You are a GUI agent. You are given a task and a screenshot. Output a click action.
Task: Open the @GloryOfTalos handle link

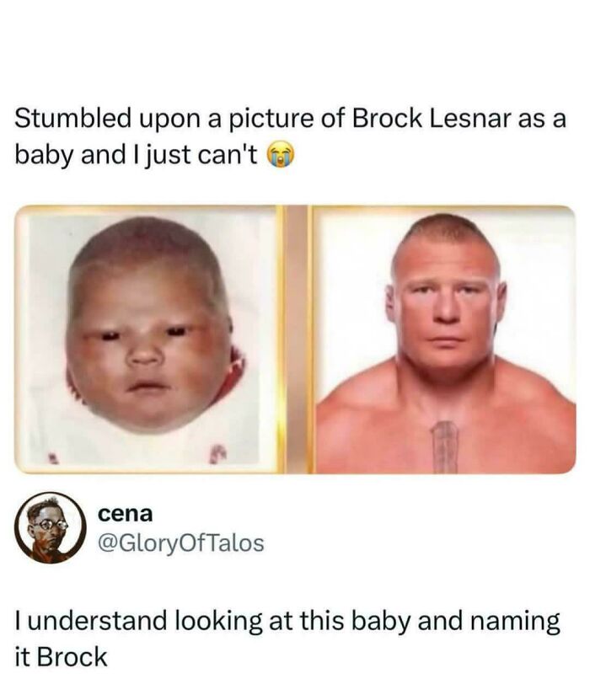[x=181, y=543]
